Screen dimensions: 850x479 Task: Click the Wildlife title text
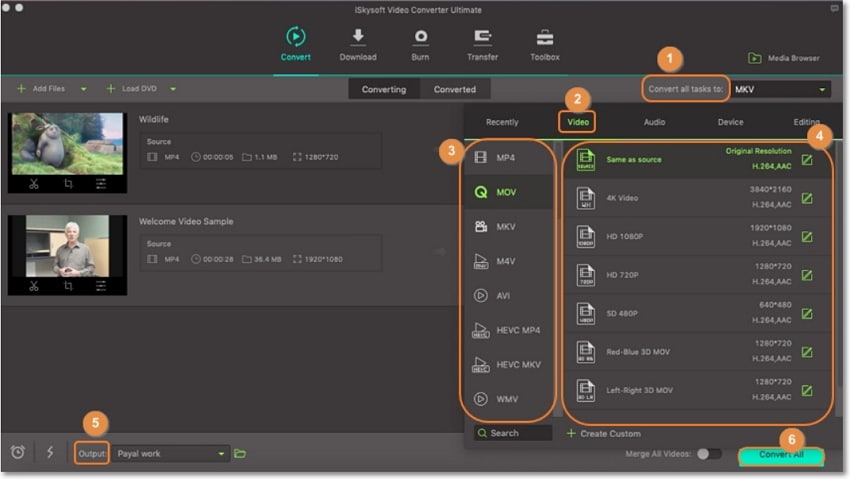(153, 119)
